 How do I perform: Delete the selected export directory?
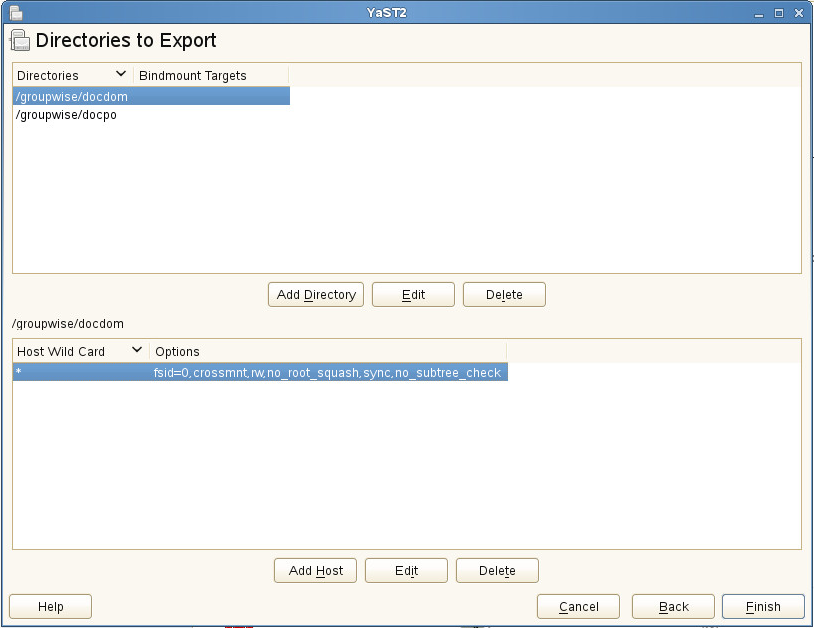(504, 295)
